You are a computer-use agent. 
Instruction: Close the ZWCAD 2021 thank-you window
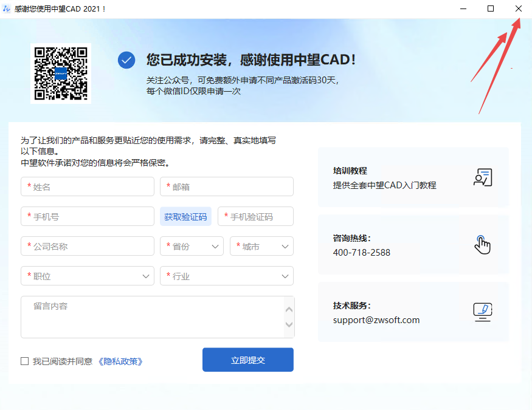[518, 9]
